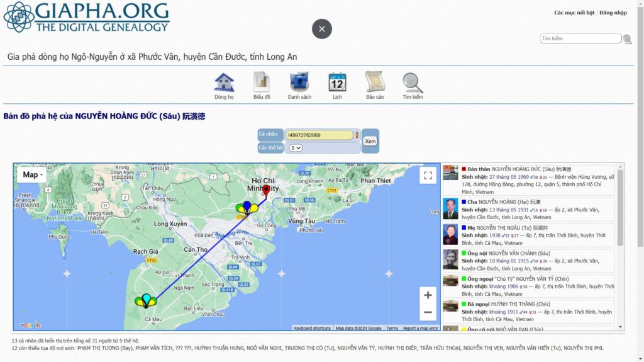Toggle fullscreen map view
644x362 pixels.
(428, 176)
